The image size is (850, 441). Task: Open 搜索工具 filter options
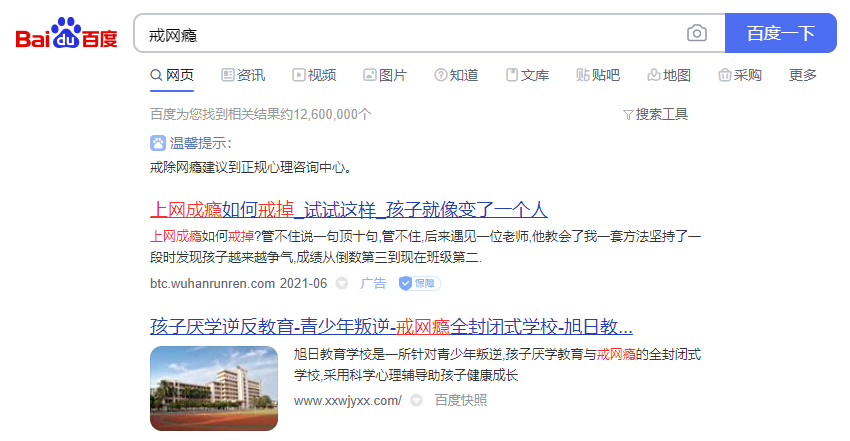tap(655, 114)
